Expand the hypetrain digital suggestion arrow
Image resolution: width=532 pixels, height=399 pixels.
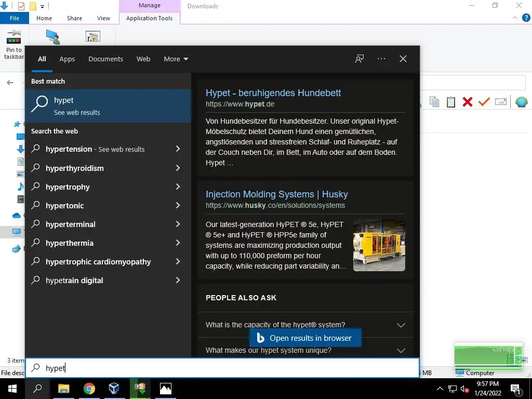point(178,280)
